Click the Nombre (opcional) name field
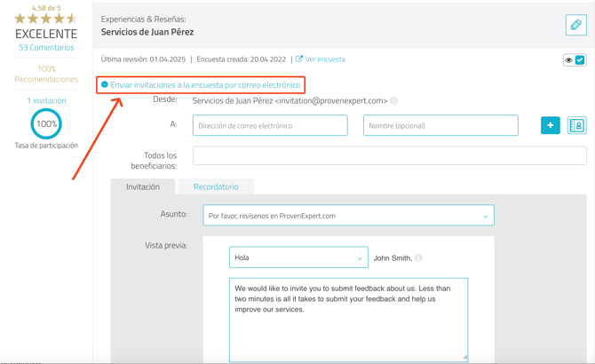The width and height of the screenshot is (595, 364). click(440, 126)
